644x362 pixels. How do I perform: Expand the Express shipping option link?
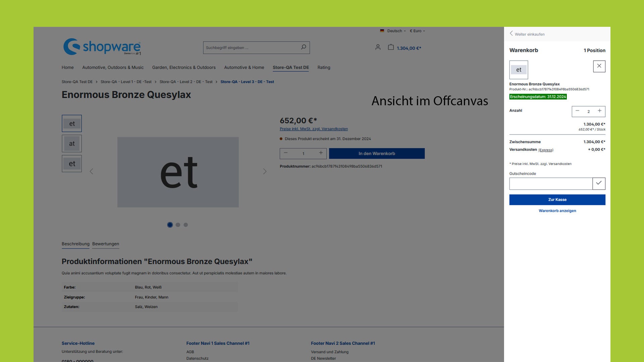pos(546,149)
